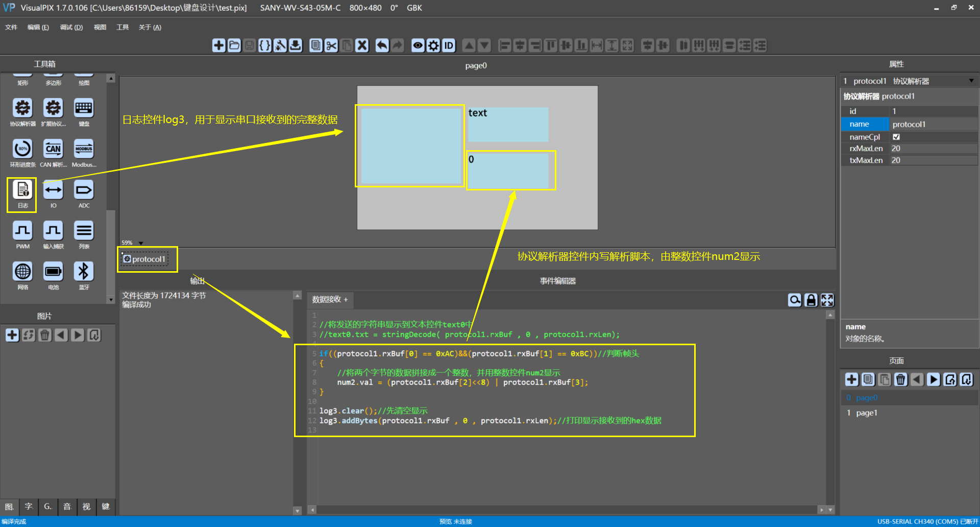The width and height of the screenshot is (980, 527).
Task: Select the CAN 解析 tool
Action: pyautogui.click(x=53, y=153)
